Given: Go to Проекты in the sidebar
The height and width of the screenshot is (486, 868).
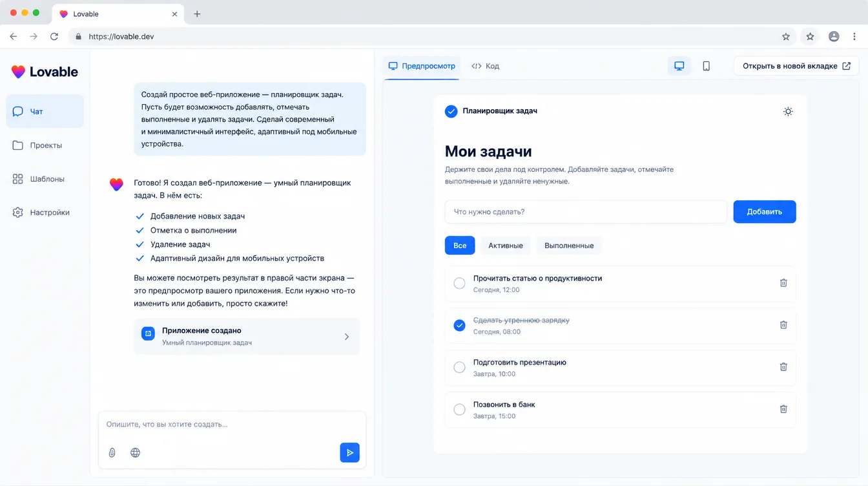Looking at the screenshot, I should click(45, 145).
